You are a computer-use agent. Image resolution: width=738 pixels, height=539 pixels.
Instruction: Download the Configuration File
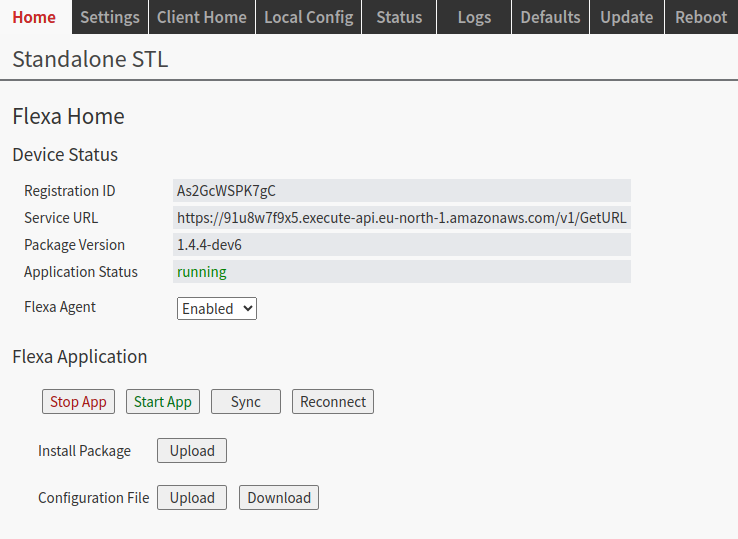[x=279, y=498]
